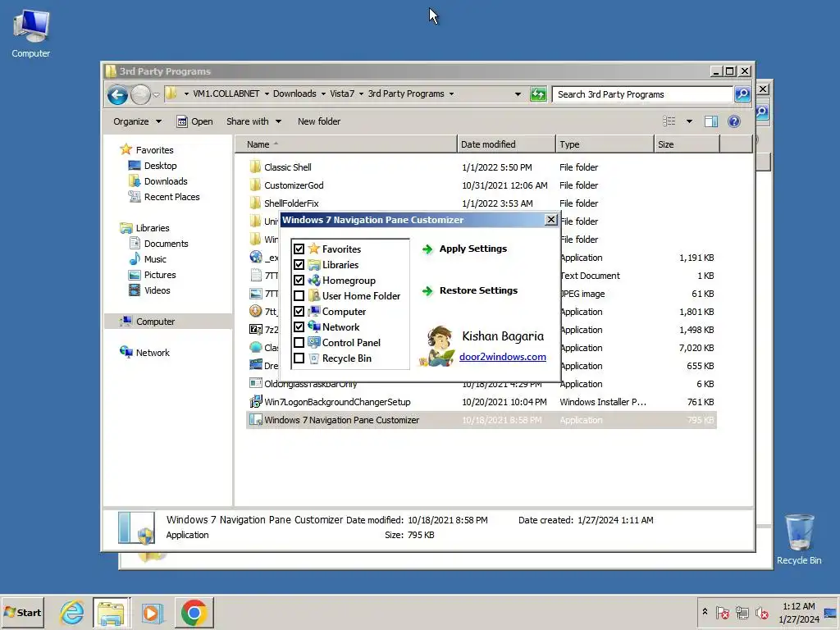This screenshot has height=630, width=840.
Task: Open Explorer Help question icon
Action: [x=734, y=121]
